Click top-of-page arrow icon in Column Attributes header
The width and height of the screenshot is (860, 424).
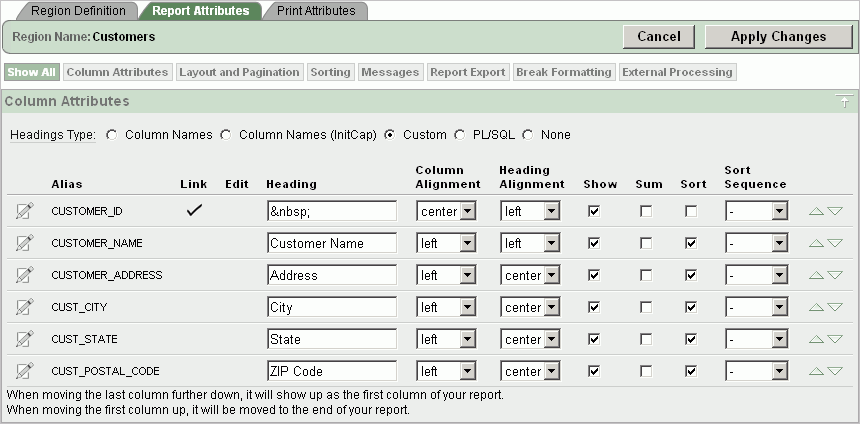point(844,102)
